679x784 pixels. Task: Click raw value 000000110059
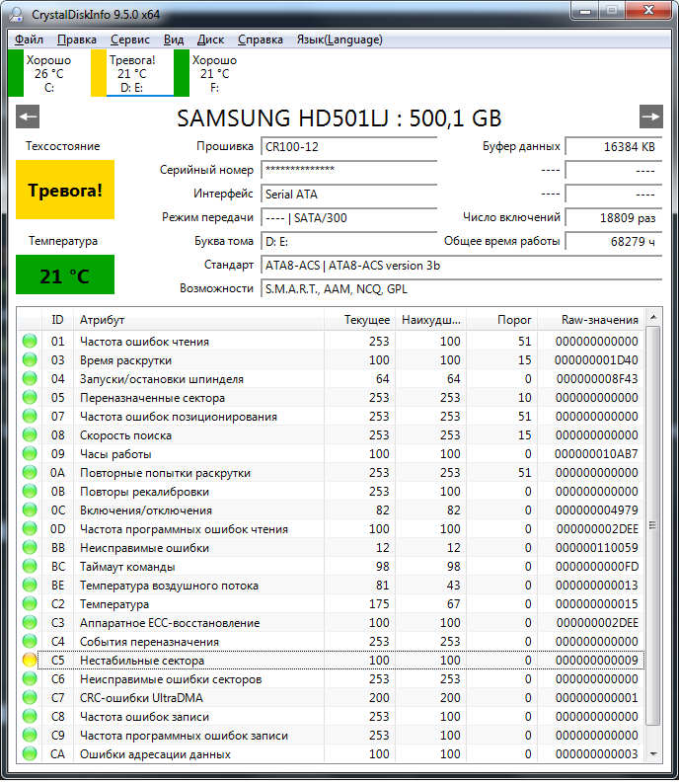[x=596, y=547]
